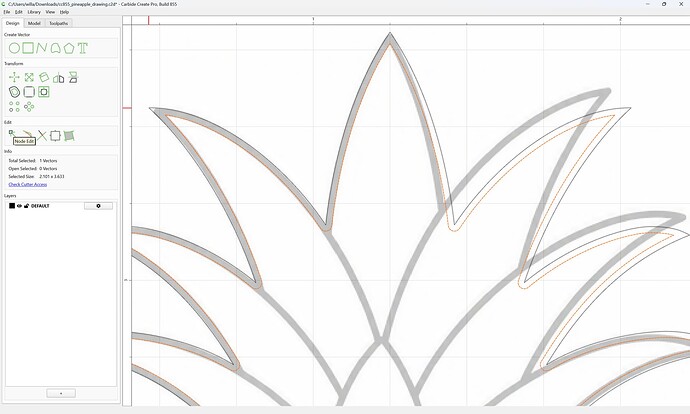Open the Edit menu

(18, 12)
